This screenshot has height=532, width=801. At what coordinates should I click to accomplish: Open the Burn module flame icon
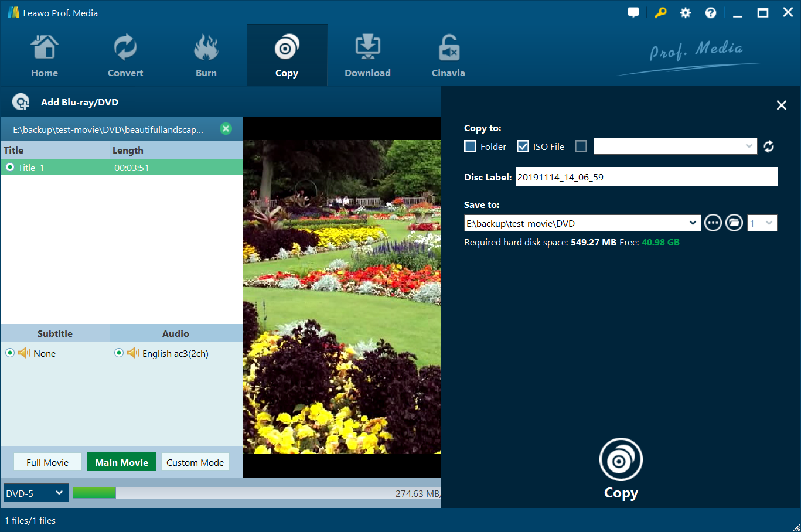coord(206,49)
